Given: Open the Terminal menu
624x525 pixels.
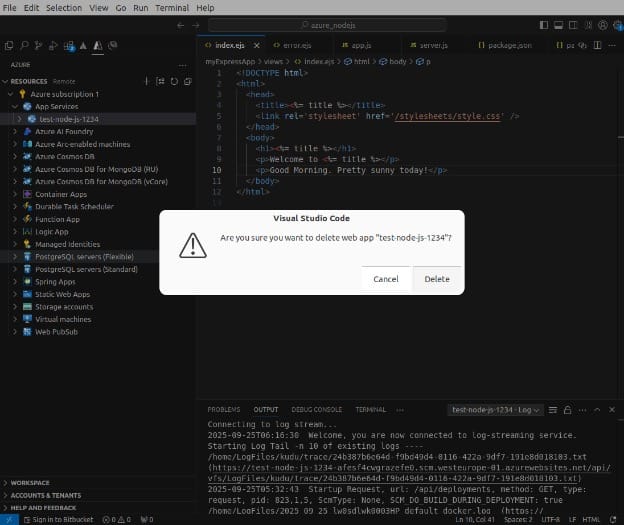Looking at the screenshot, I should (x=172, y=8).
